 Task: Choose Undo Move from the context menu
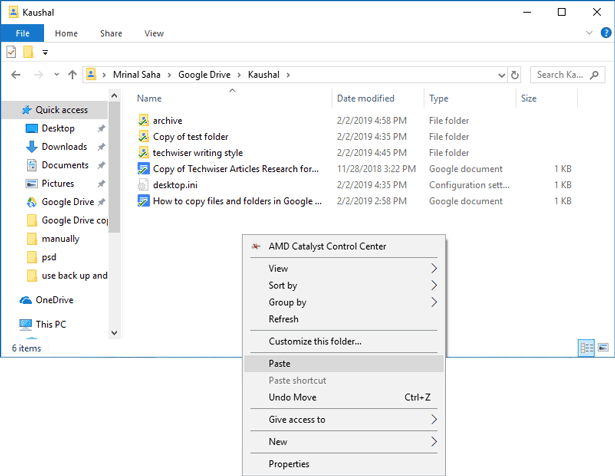coord(344,397)
